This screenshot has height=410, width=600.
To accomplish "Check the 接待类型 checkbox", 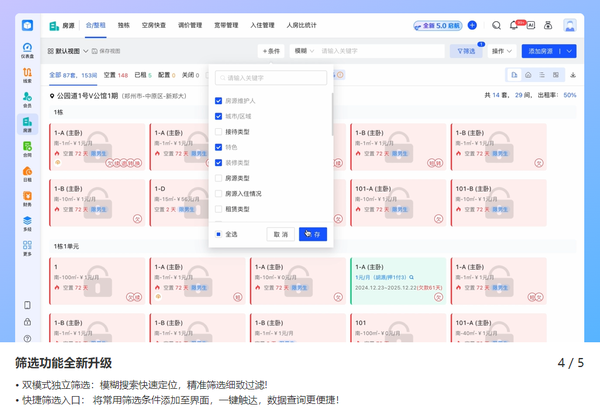I will coord(218,132).
